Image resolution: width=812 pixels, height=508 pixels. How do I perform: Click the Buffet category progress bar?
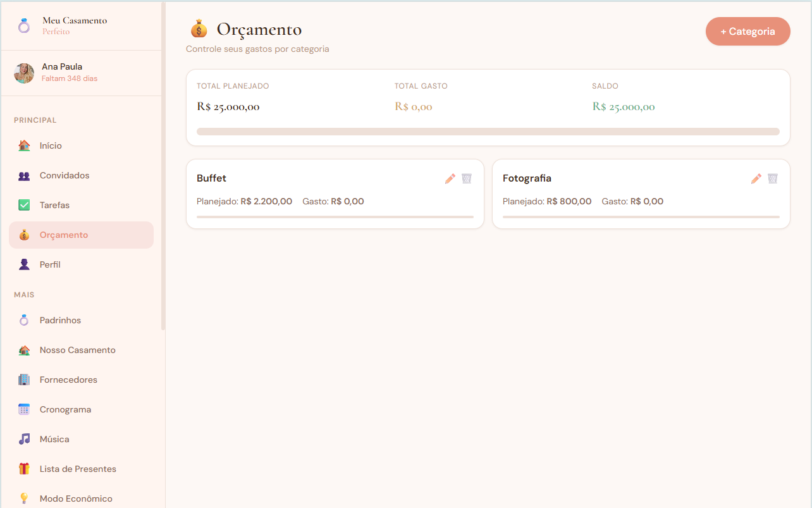click(335, 217)
